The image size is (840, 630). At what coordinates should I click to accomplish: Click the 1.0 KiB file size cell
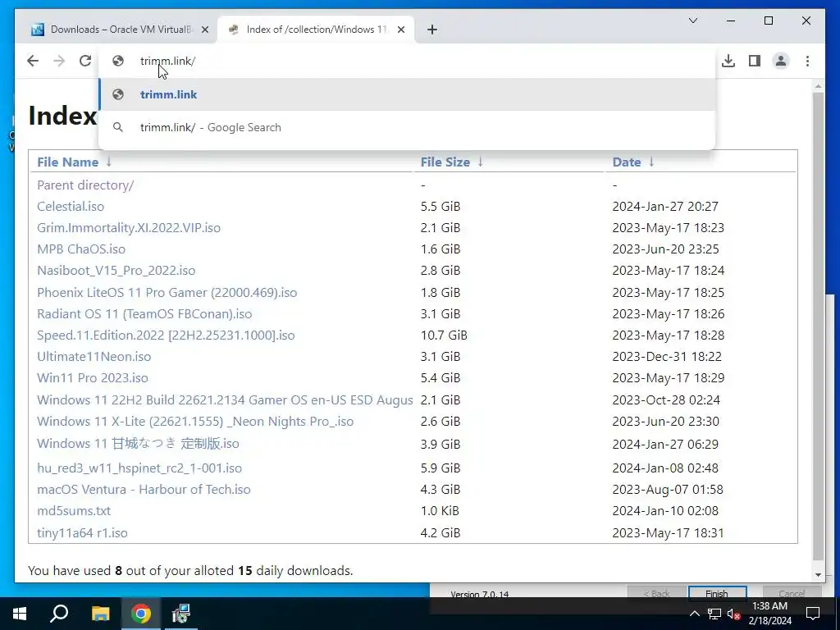tap(440, 511)
